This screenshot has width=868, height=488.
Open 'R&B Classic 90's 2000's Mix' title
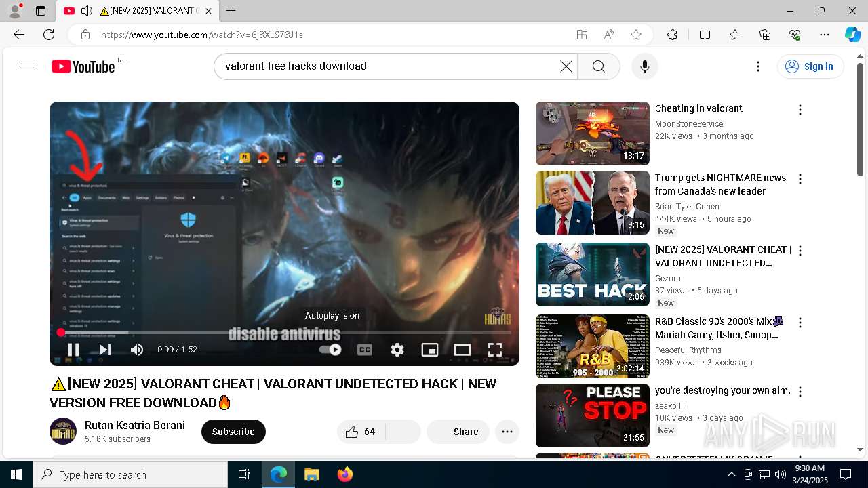pyautogui.click(x=719, y=328)
